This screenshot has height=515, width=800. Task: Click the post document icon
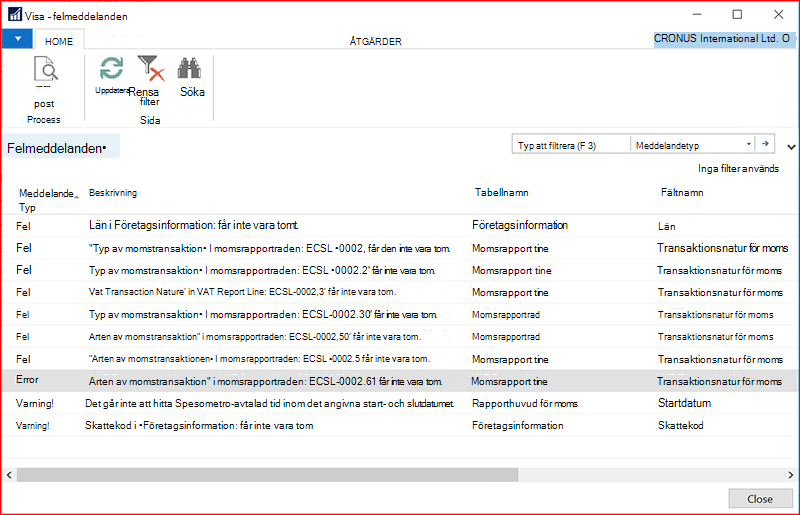(45, 69)
